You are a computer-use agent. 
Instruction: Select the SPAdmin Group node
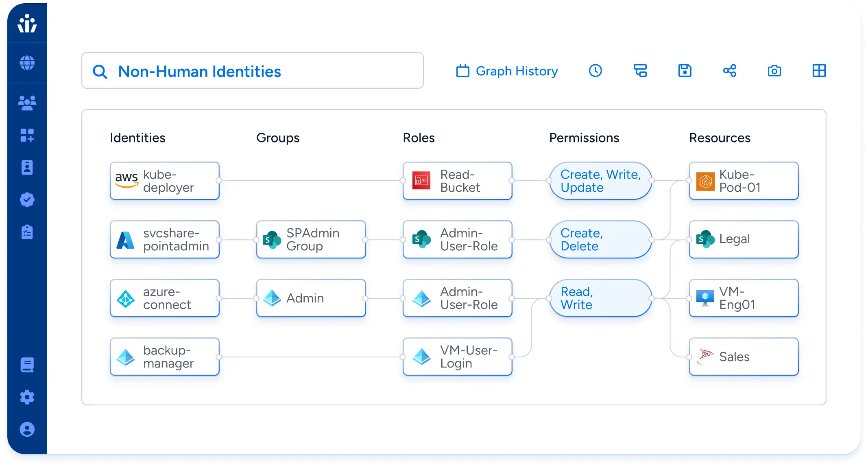pyautogui.click(x=311, y=239)
